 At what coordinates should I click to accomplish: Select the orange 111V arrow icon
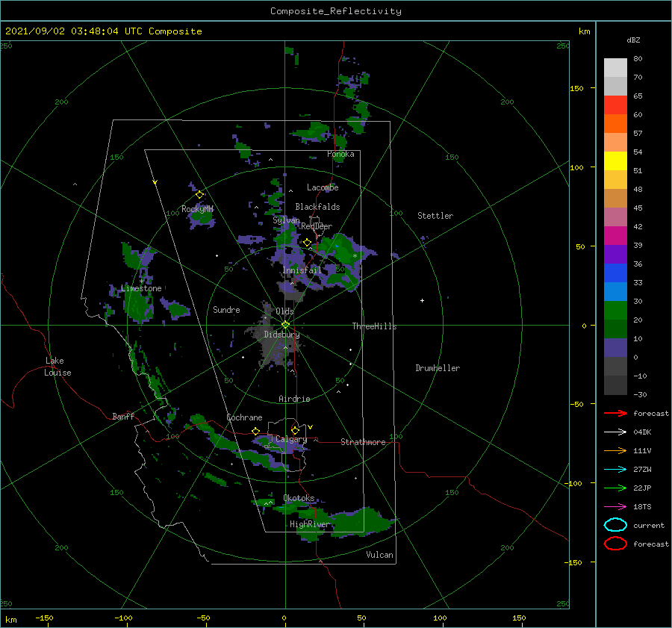coord(615,450)
